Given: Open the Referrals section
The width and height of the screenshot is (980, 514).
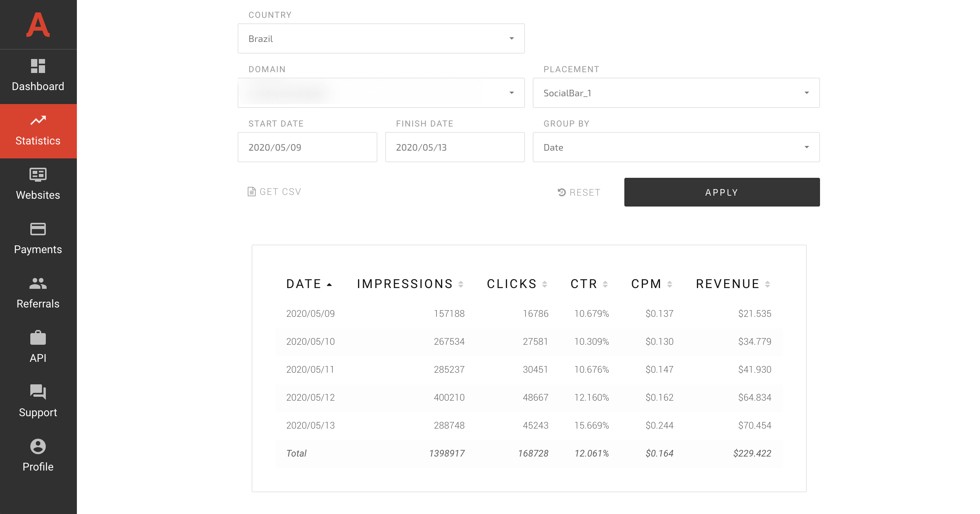Looking at the screenshot, I should [x=38, y=293].
